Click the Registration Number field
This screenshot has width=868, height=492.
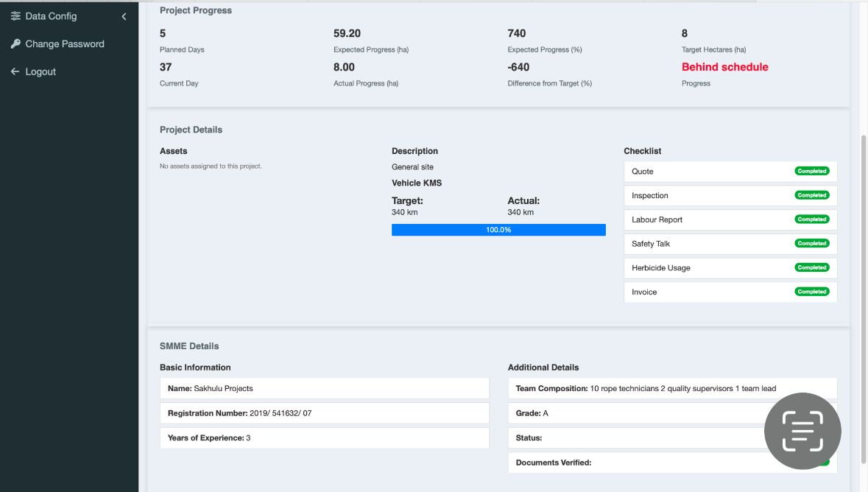click(324, 413)
